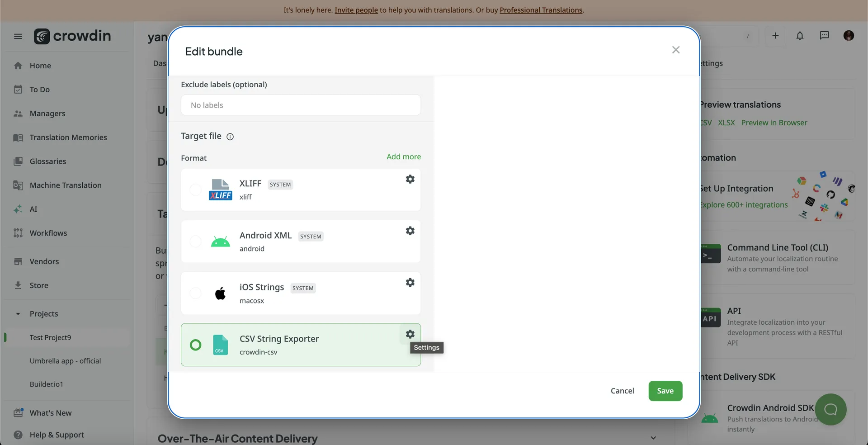Click the Apple logo icon

point(220,294)
